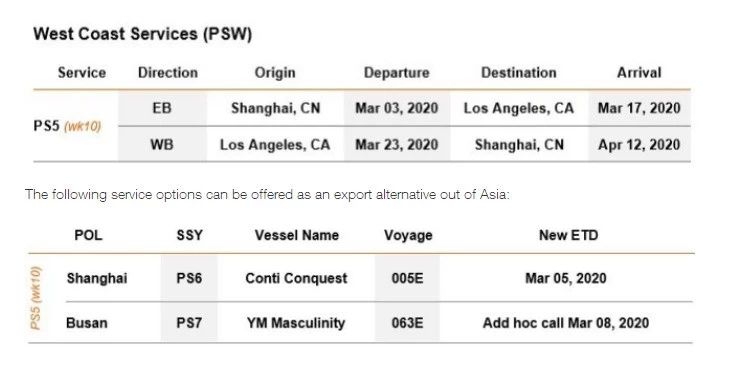737x372 pixels.
Task: Click the Arrival column header
Action: pos(639,73)
